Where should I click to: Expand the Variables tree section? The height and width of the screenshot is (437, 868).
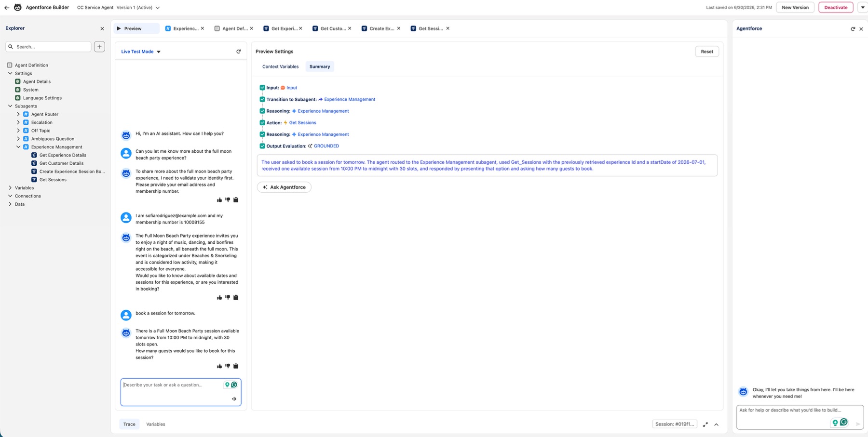click(x=10, y=188)
